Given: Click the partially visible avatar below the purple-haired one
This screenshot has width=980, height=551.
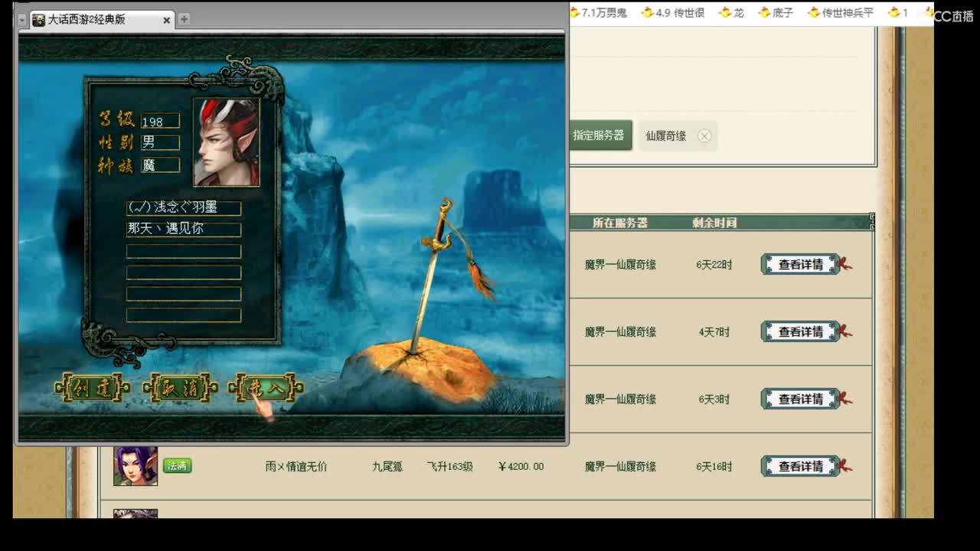Looking at the screenshot, I should [136, 514].
